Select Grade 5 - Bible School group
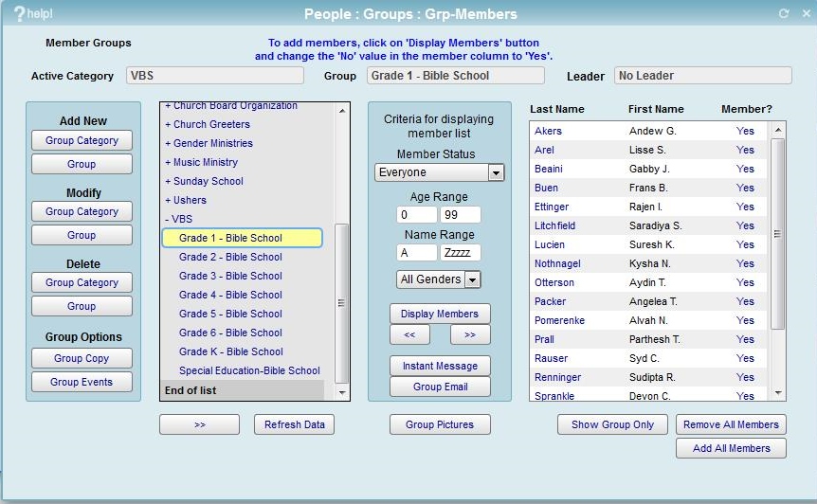This screenshot has width=817, height=504. click(230, 314)
